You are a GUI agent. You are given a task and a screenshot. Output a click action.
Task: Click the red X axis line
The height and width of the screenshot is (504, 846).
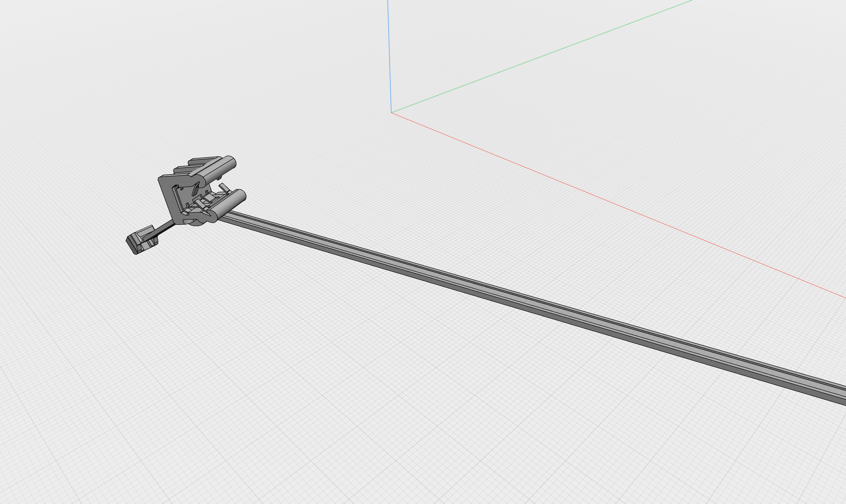(618, 205)
